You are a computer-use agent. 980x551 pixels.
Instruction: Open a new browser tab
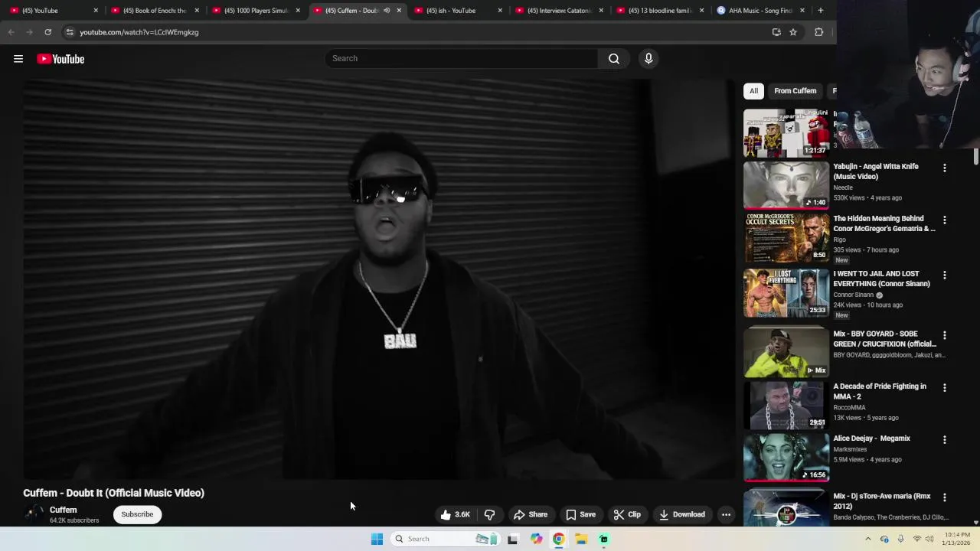click(x=820, y=11)
